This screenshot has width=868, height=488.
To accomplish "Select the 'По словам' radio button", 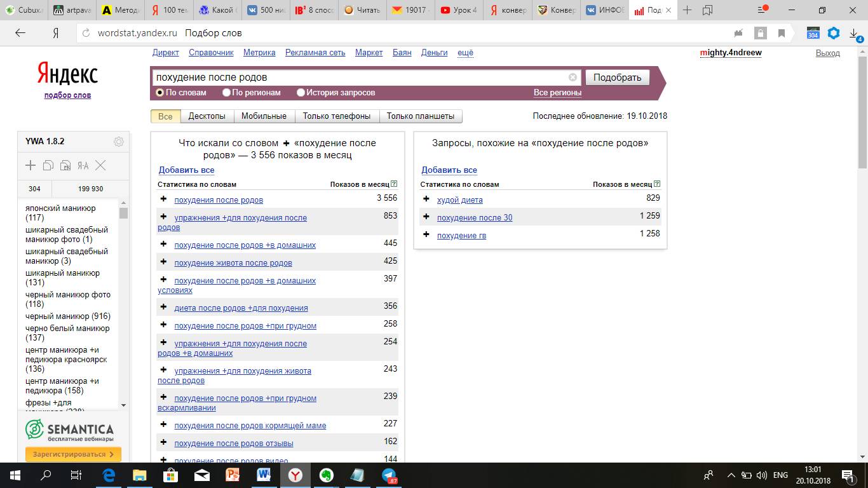I will (x=160, y=93).
